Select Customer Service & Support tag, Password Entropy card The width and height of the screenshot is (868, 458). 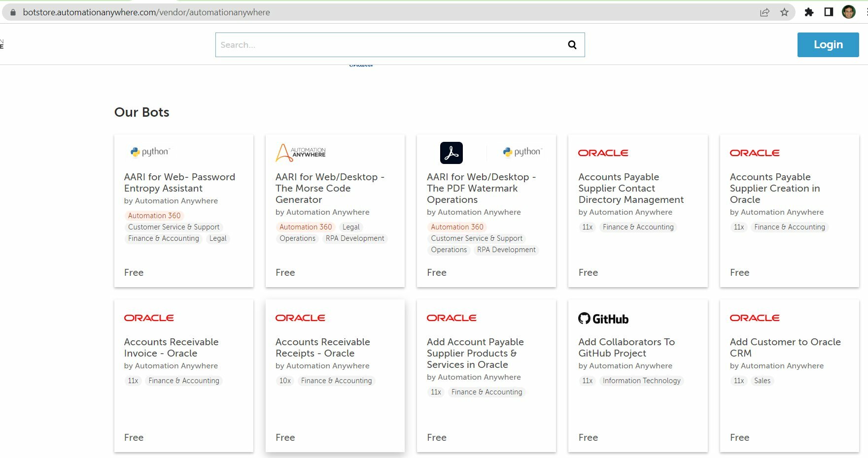(x=174, y=227)
